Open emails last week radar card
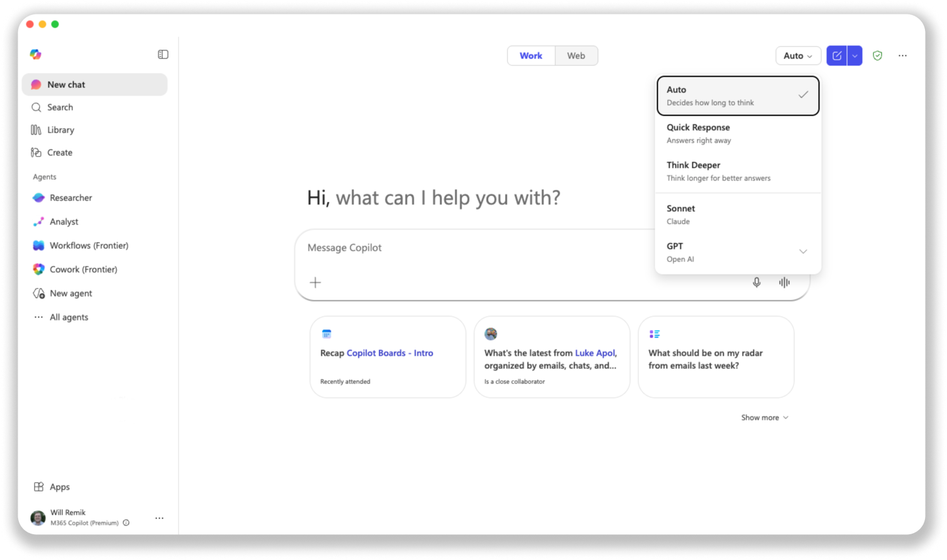This screenshot has width=947, height=560. (x=716, y=357)
